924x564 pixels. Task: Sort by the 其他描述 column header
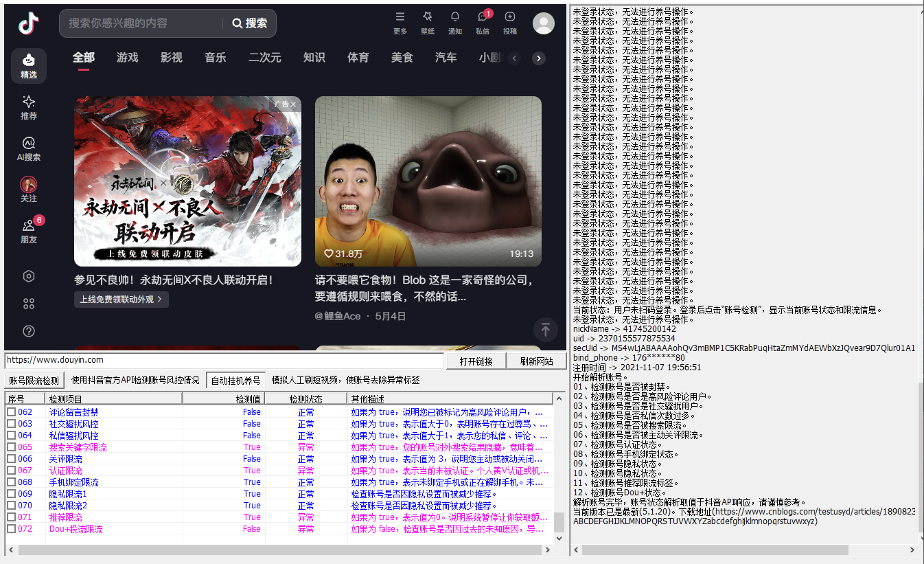449,398
